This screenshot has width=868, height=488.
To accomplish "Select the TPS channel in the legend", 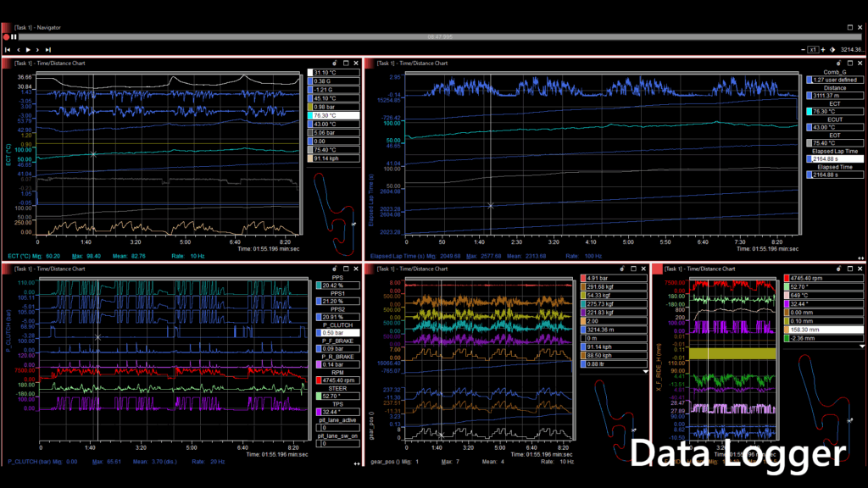I will point(337,410).
